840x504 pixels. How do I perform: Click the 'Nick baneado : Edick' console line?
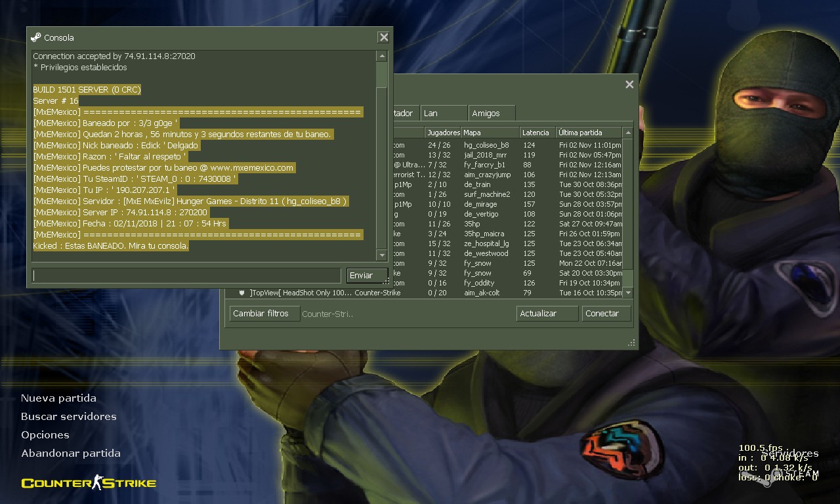(115, 145)
